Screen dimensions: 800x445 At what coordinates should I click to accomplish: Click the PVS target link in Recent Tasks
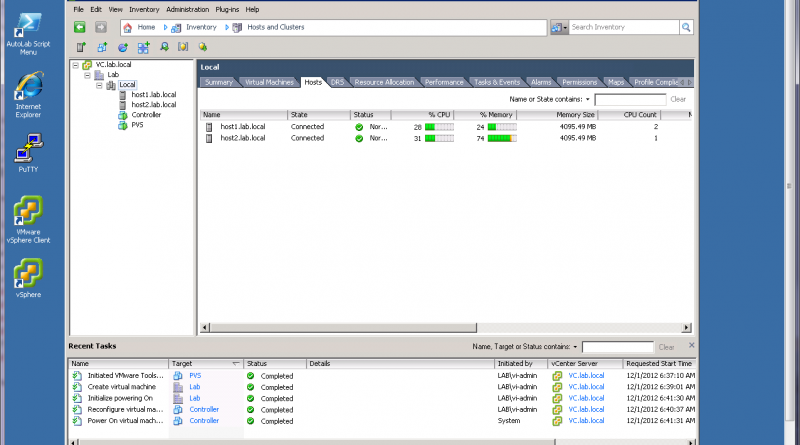(195, 376)
